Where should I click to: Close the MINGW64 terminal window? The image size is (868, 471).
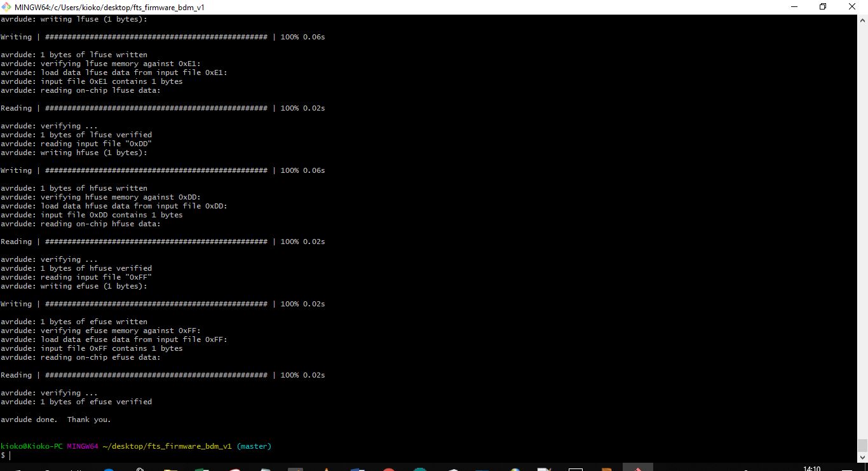tap(852, 7)
